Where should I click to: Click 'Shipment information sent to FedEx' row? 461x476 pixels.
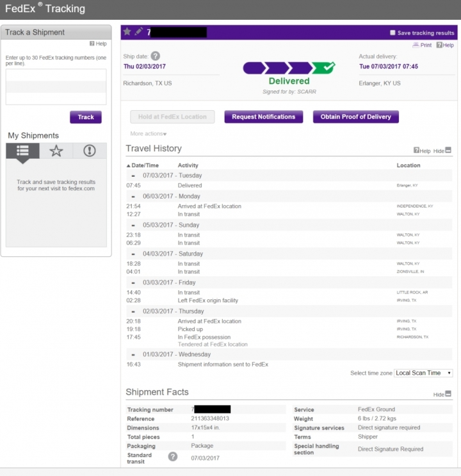click(x=289, y=365)
